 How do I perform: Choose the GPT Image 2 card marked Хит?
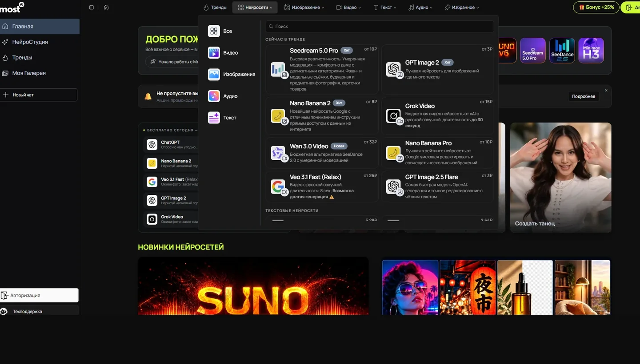coord(437,69)
